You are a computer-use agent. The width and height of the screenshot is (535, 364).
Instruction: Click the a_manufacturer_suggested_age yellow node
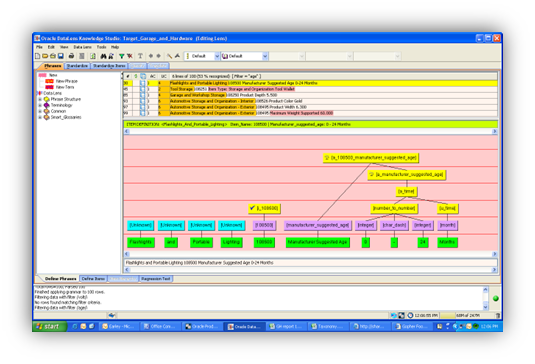(x=407, y=174)
